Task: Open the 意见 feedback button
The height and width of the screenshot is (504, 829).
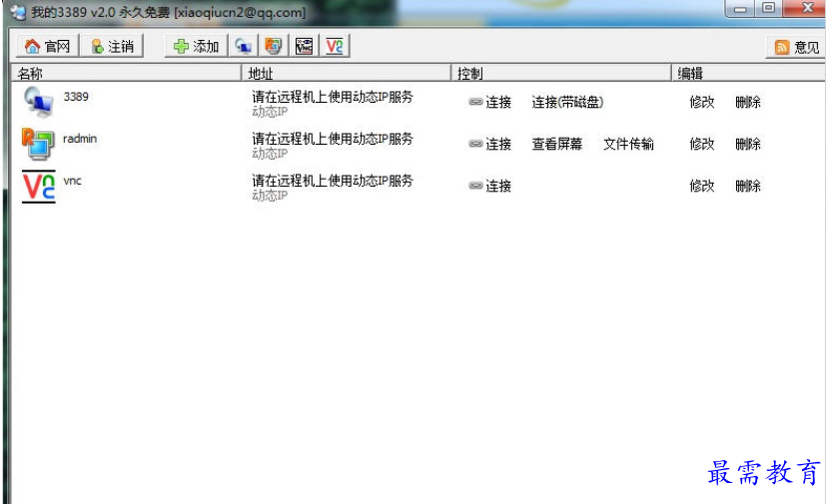Action: click(x=797, y=47)
